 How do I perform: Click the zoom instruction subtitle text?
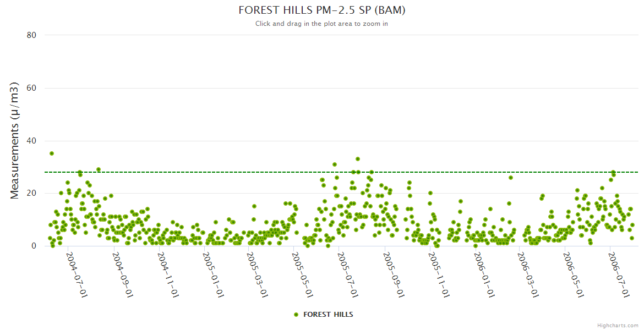tap(321, 24)
